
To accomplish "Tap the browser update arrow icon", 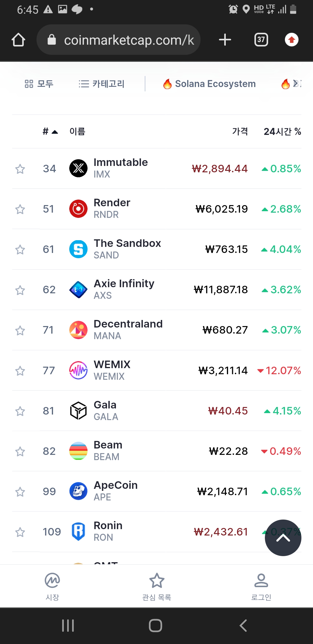I will click(292, 40).
